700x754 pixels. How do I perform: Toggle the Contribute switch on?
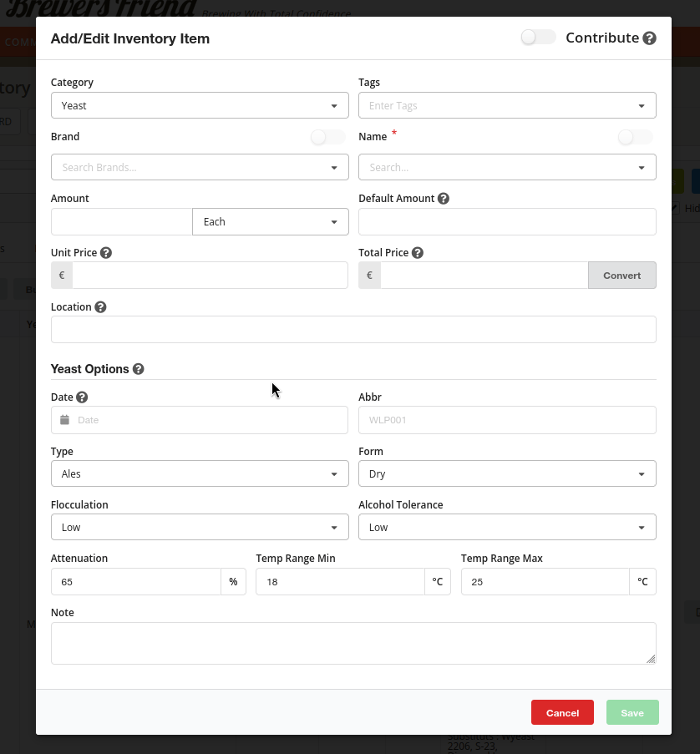[x=538, y=38]
